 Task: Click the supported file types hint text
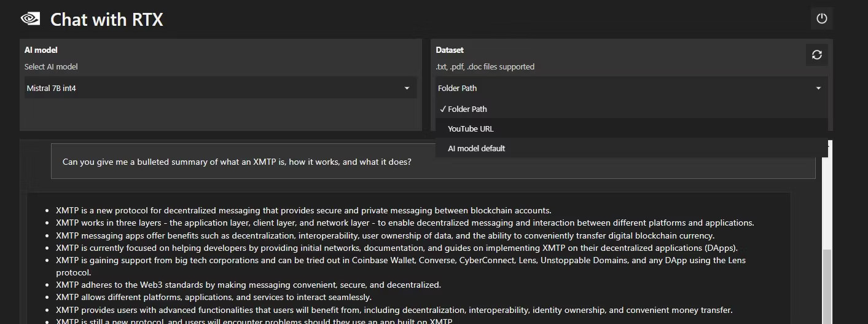tap(485, 66)
